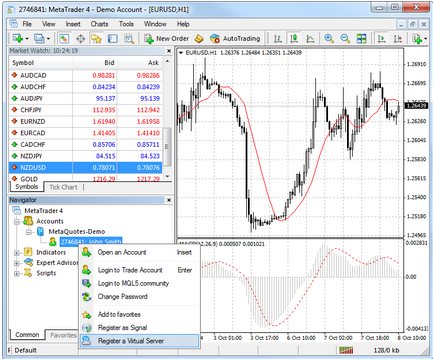The width and height of the screenshot is (433, 360).
Task: Toggle the chart auto scroll icon
Action: 381,39
